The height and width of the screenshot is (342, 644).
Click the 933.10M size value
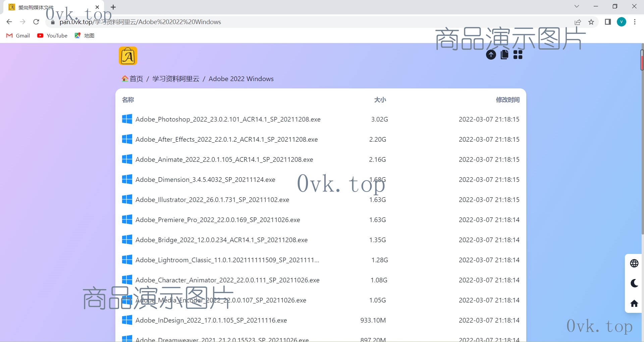click(373, 320)
